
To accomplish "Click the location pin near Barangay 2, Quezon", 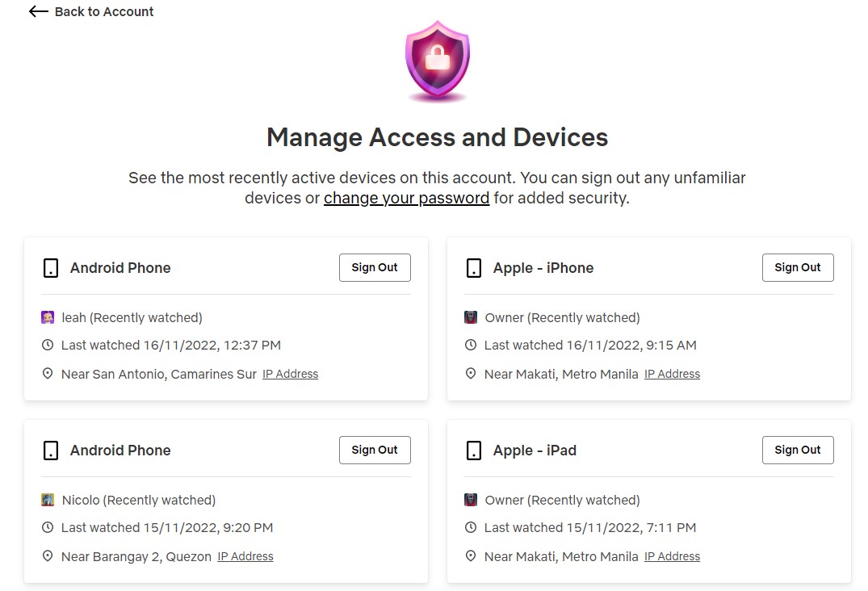I will (x=48, y=556).
